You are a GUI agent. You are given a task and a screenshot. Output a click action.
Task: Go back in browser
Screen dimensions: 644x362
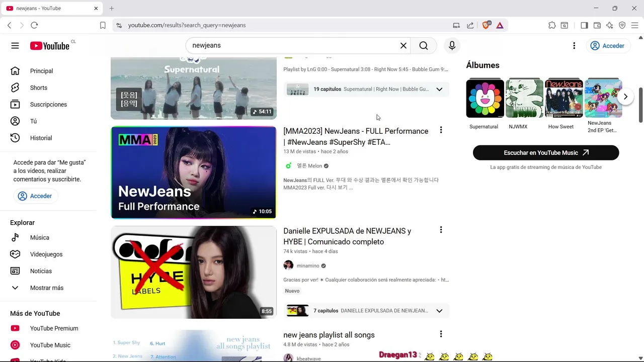(9, 25)
